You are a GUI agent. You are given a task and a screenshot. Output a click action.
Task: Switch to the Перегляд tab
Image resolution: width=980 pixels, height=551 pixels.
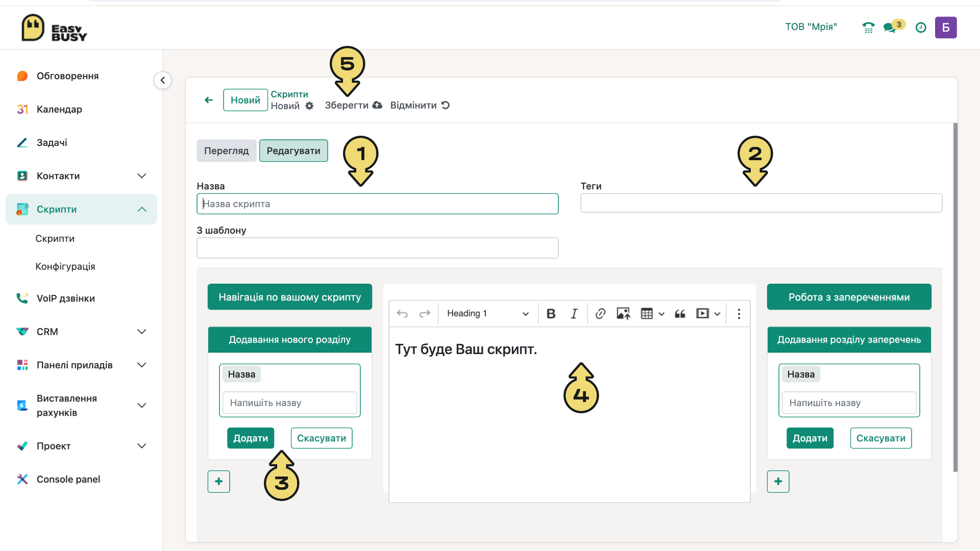point(226,151)
